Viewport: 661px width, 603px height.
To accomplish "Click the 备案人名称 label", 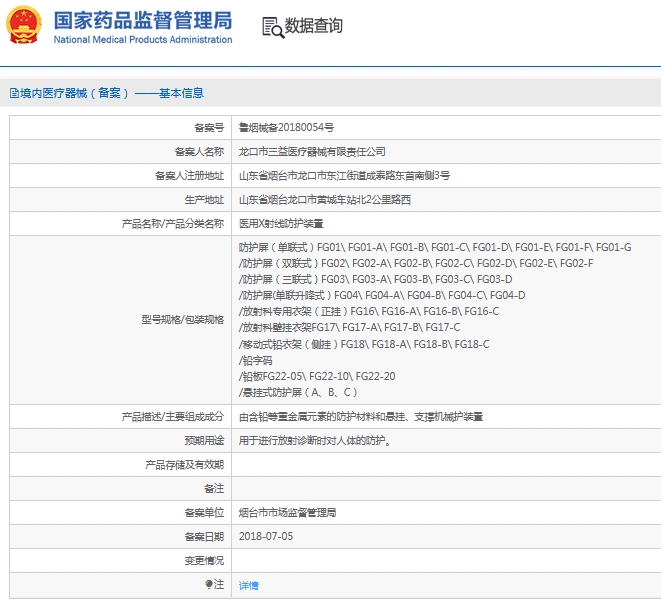I will click(x=199, y=151).
